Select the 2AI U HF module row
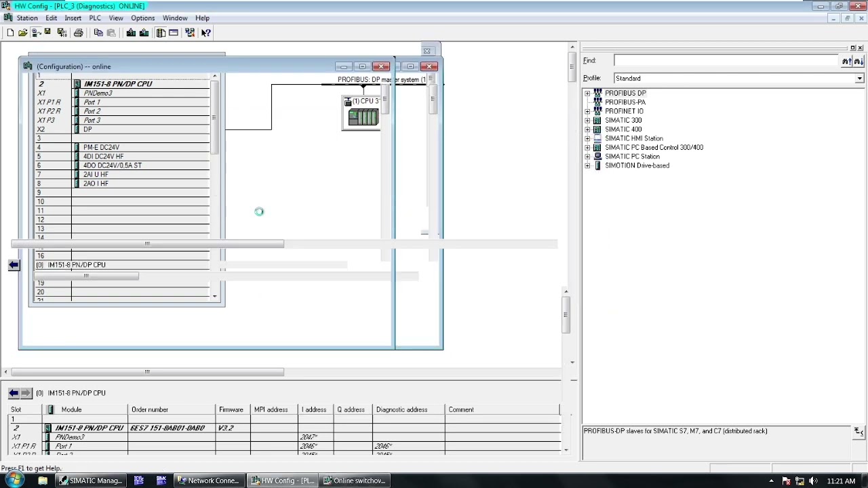This screenshot has width=868, height=488. (123, 174)
